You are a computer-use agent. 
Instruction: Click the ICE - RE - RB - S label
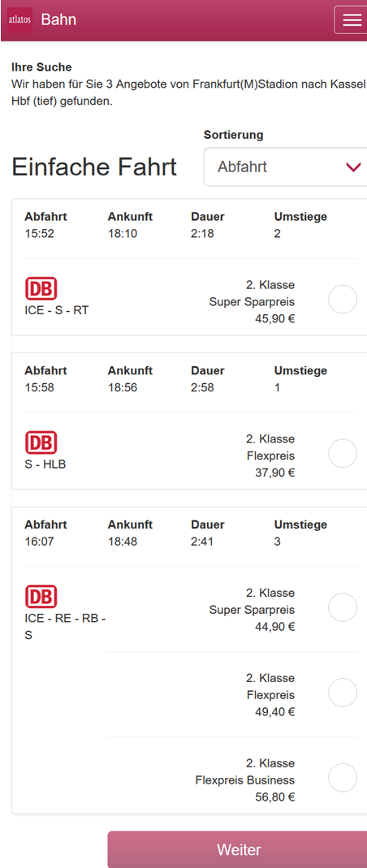coord(65,627)
